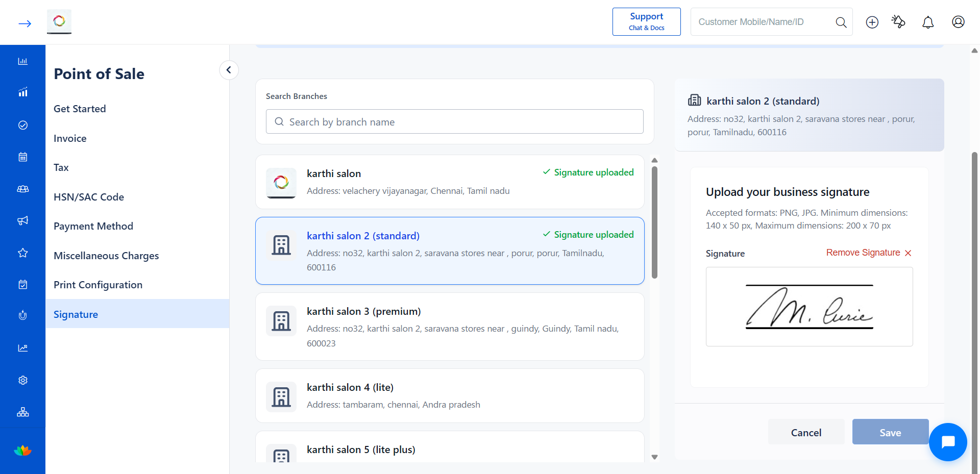Open the Tax settings

pos(61,167)
